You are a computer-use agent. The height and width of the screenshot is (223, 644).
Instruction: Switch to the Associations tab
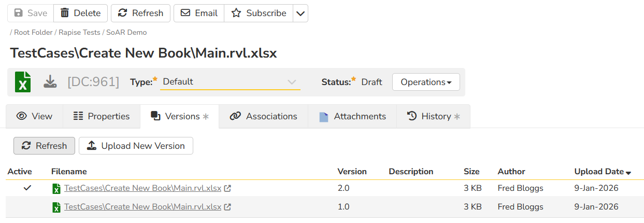click(x=263, y=116)
